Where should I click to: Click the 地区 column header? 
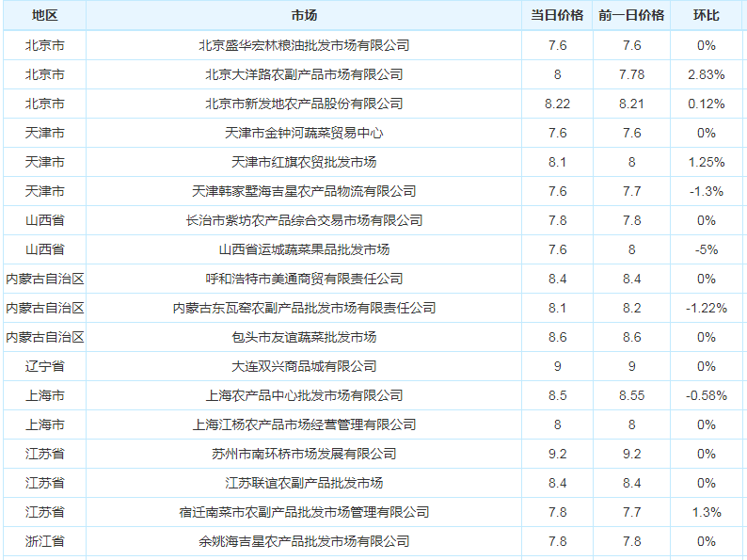pos(45,16)
